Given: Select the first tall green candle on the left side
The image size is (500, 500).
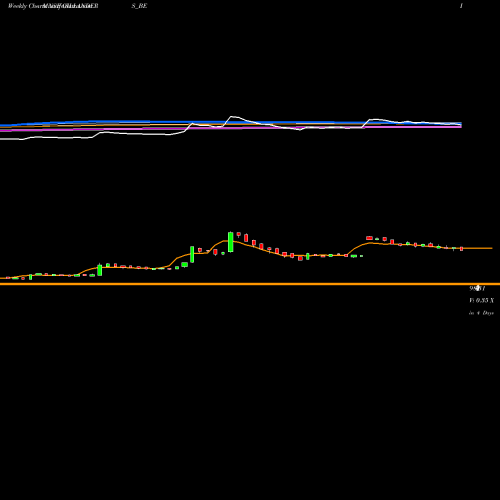Looking at the screenshot, I should tap(100, 270).
